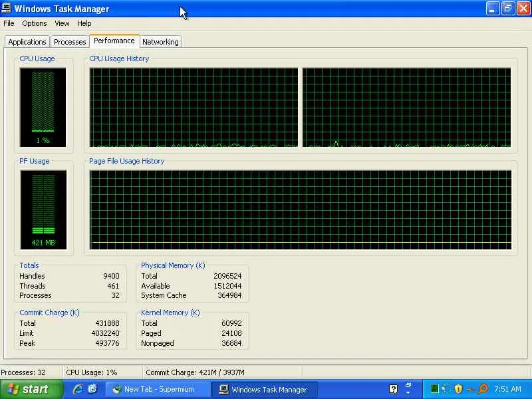
Task: Click the first CPU Usage History graph
Action: pos(194,108)
